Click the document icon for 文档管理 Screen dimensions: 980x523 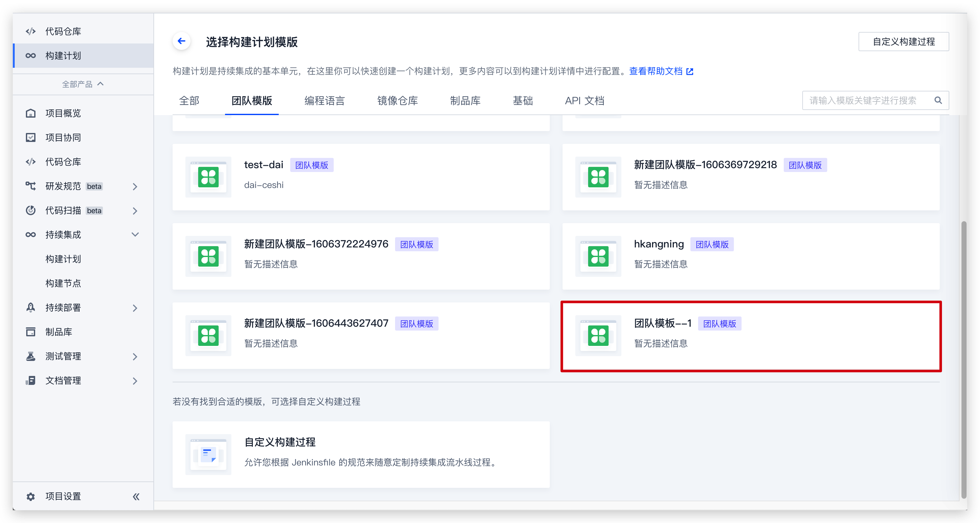31,380
